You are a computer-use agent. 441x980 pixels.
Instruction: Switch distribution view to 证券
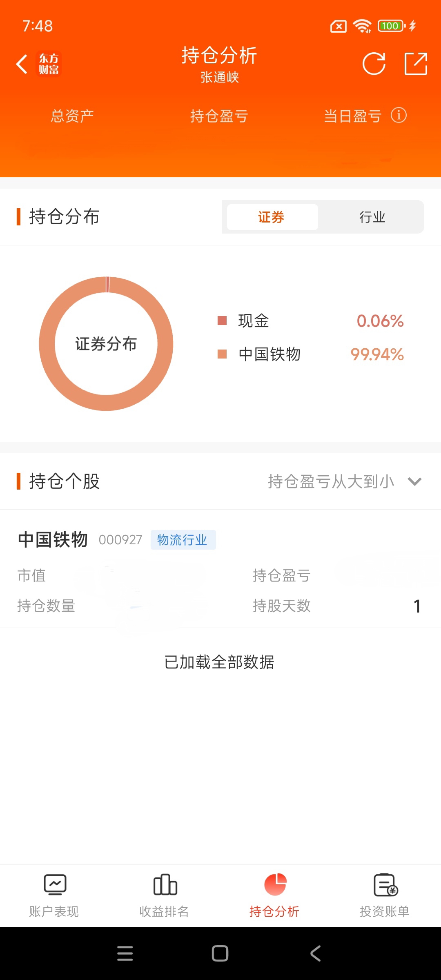point(272,217)
